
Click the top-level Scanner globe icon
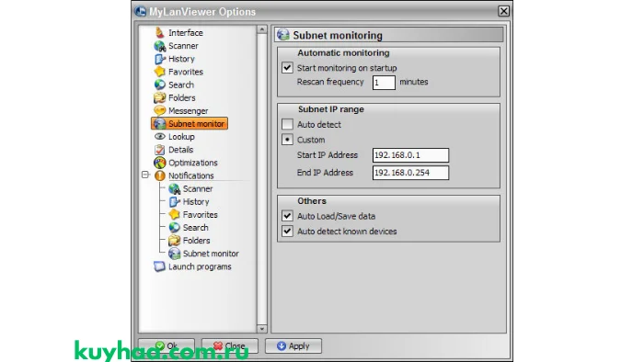[x=159, y=46]
